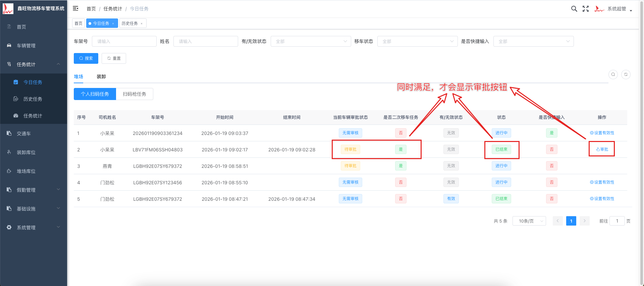Click 设置有效性 in the 08:47:21 row
Image resolution: width=644 pixels, height=286 pixels.
[602, 199]
